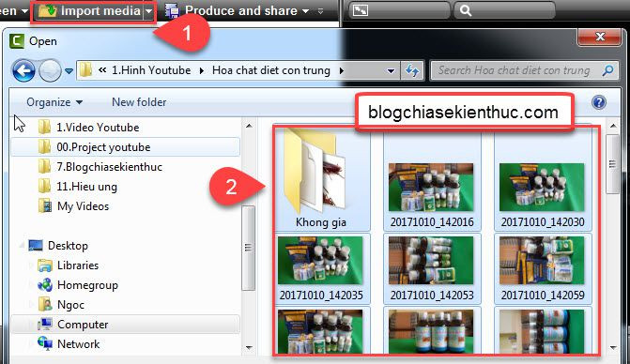Viewport: 630px width, 364px height.
Task: Click file list scroll up arrow
Action: click(x=613, y=126)
